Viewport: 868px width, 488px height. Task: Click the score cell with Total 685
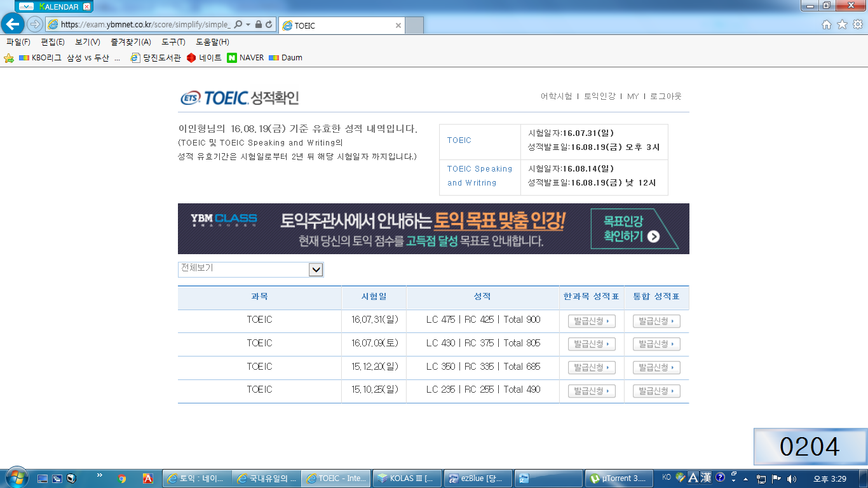point(483,367)
